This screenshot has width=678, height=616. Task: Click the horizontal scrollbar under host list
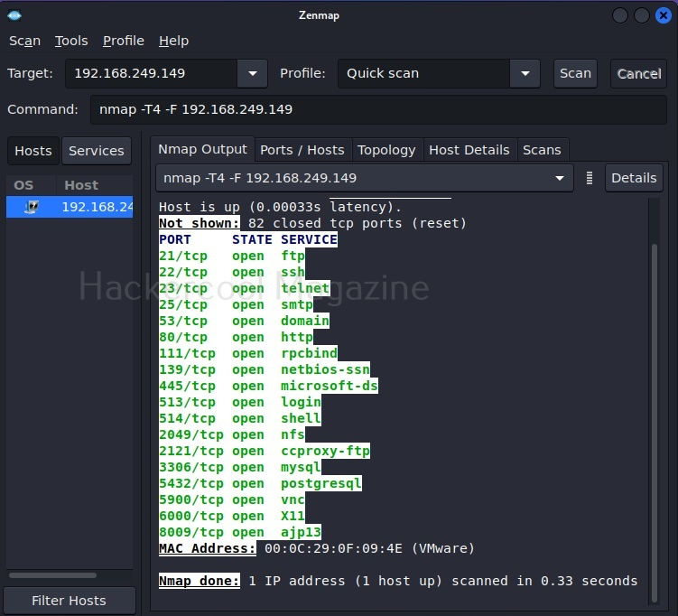[52, 575]
